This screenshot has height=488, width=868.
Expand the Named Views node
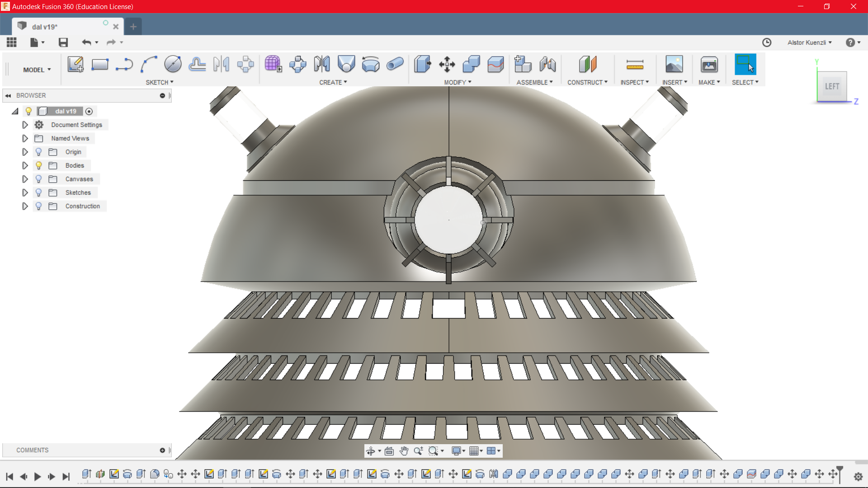[25, 138]
